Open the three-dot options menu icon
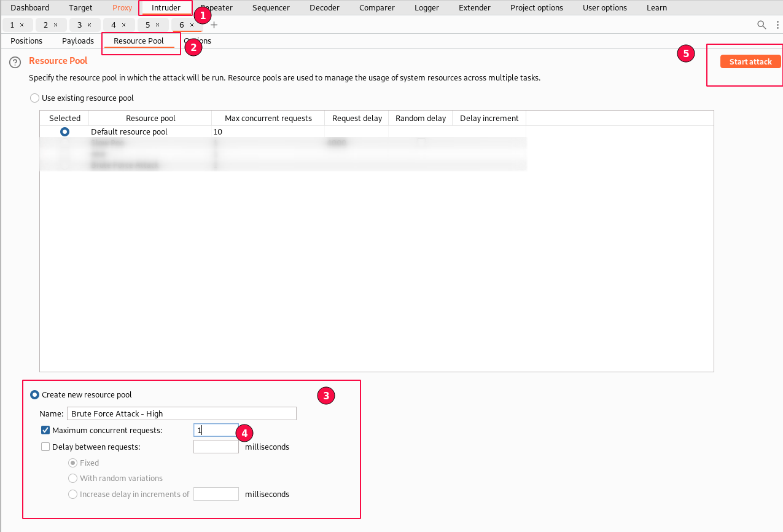 point(777,25)
